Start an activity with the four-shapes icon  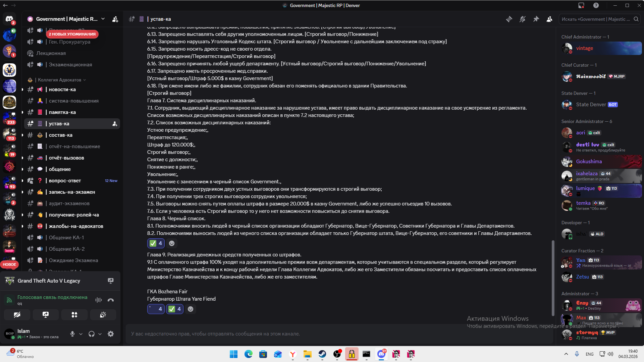click(74, 315)
